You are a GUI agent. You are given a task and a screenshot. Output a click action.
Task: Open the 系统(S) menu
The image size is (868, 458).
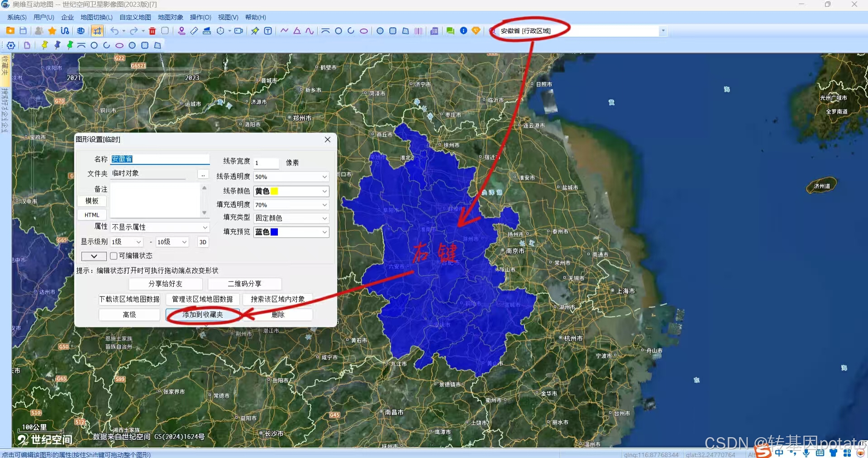[x=17, y=17]
